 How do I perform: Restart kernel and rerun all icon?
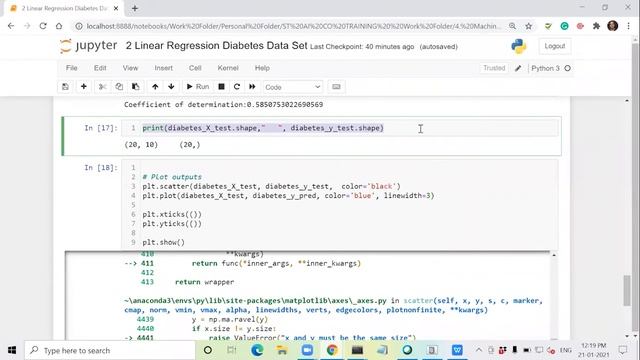[252, 87]
